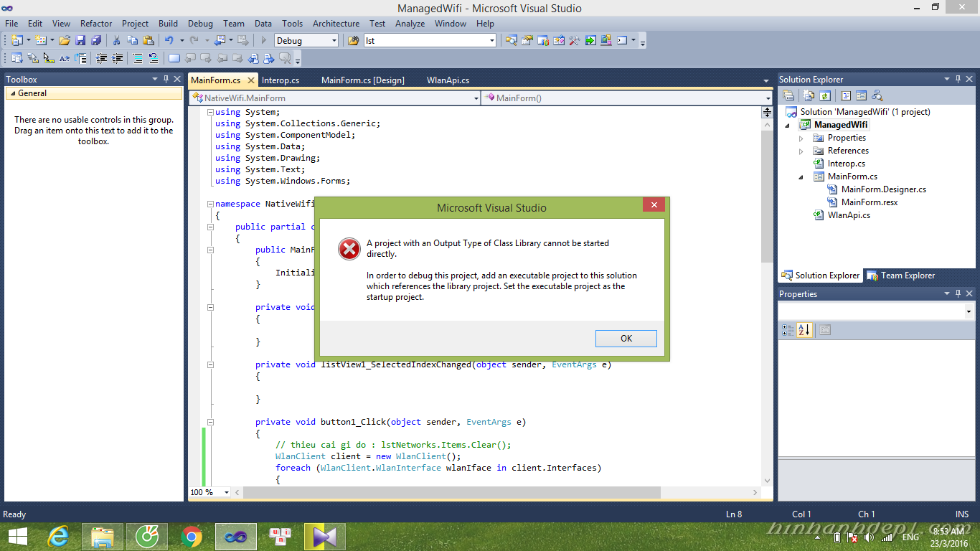Viewport: 980px width, 551px height.
Task: Click the Windows Start button
Action: pyautogui.click(x=17, y=536)
